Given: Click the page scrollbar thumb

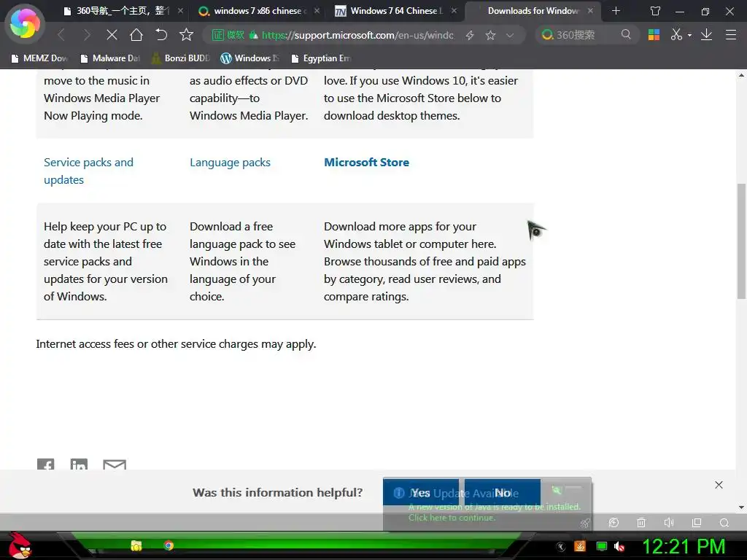Looking at the screenshot, I should pos(741,241).
